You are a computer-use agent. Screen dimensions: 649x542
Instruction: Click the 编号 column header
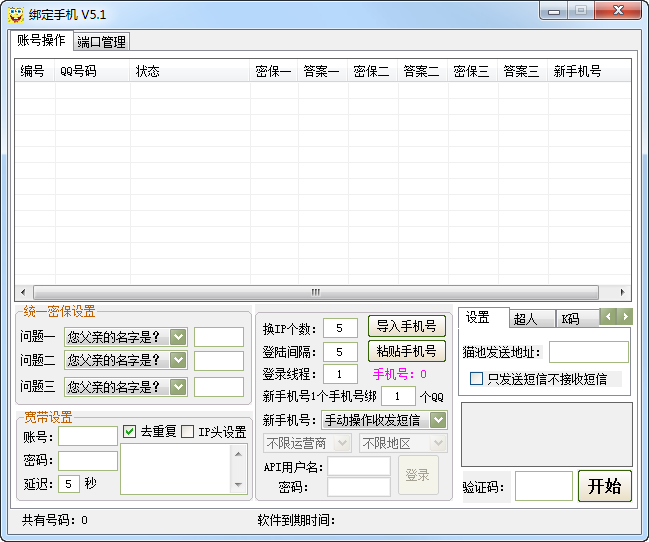(x=35, y=71)
